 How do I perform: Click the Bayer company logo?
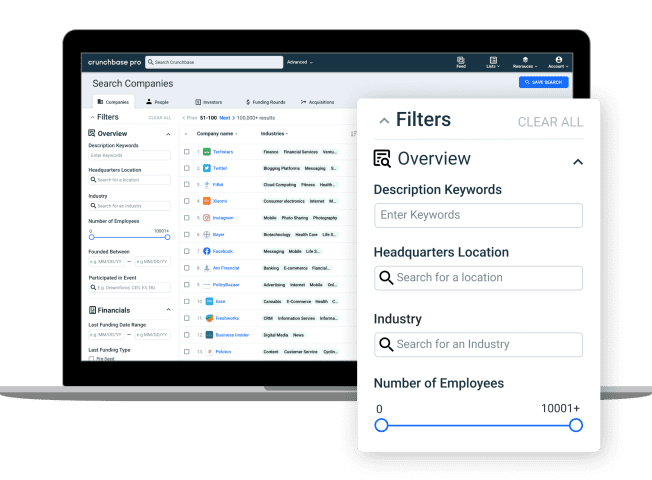click(207, 234)
